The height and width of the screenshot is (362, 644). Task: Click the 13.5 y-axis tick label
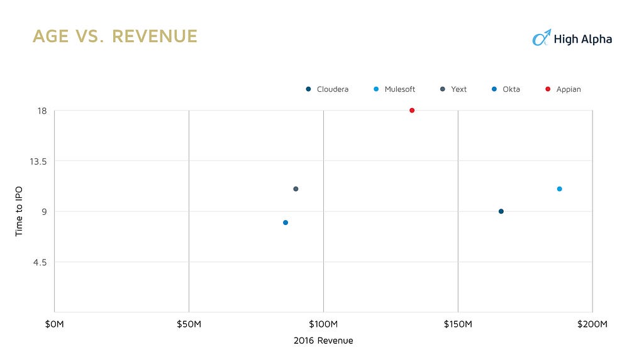(x=38, y=162)
